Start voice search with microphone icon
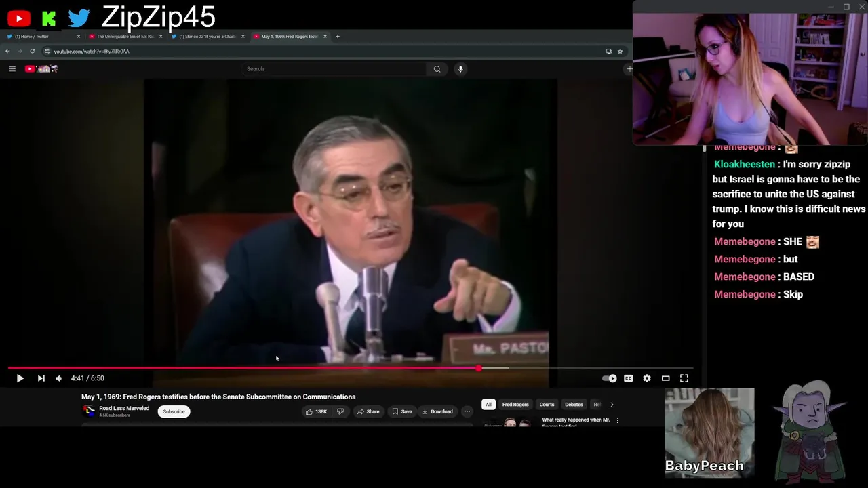The height and width of the screenshot is (488, 868). tap(460, 68)
